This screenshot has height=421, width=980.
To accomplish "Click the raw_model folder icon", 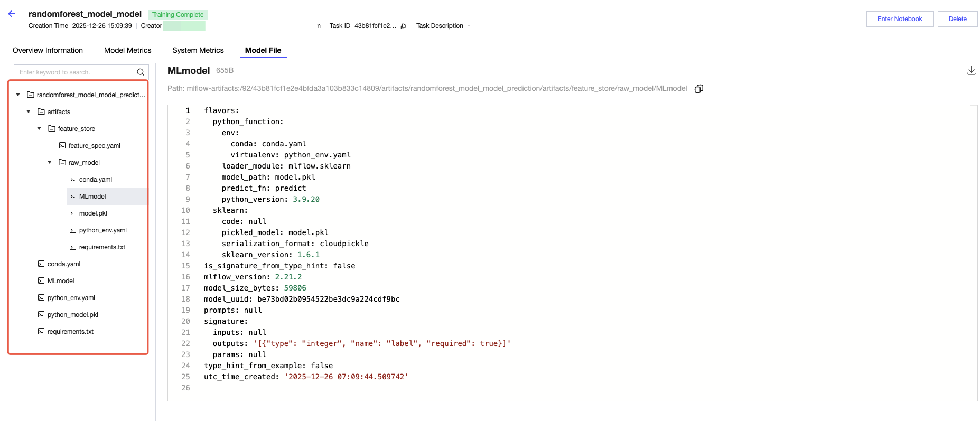I will (62, 163).
